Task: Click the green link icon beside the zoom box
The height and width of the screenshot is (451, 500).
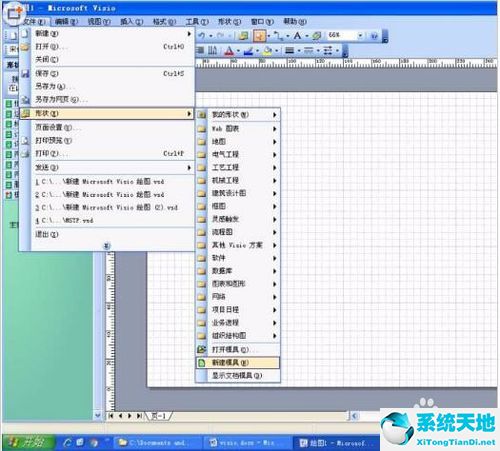Action: point(317,36)
